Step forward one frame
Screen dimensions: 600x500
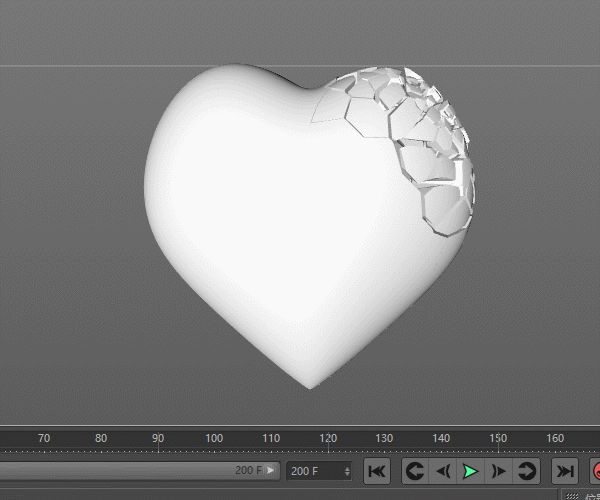coord(499,471)
